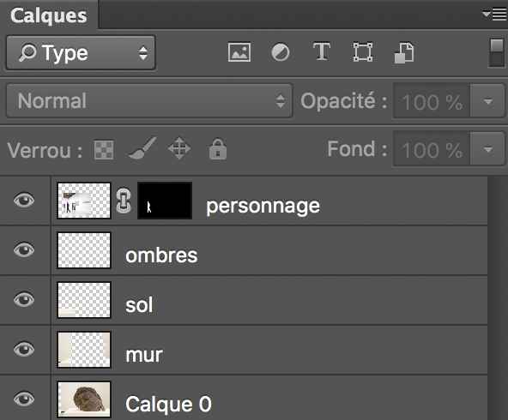Filter for adjustment layers icon
The image size is (508, 420).
pos(281,52)
